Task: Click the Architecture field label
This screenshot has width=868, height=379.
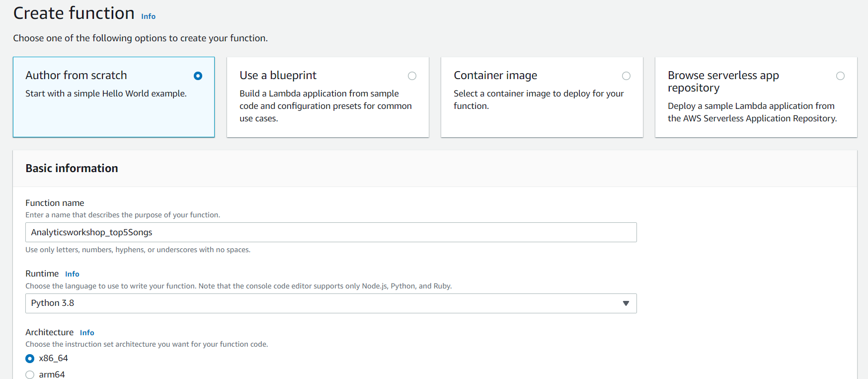Action: point(49,332)
